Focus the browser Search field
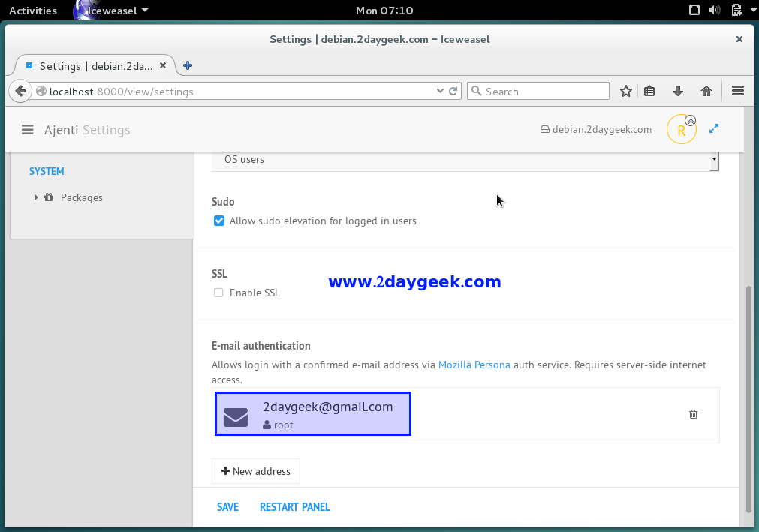This screenshot has height=532, width=759. click(538, 91)
